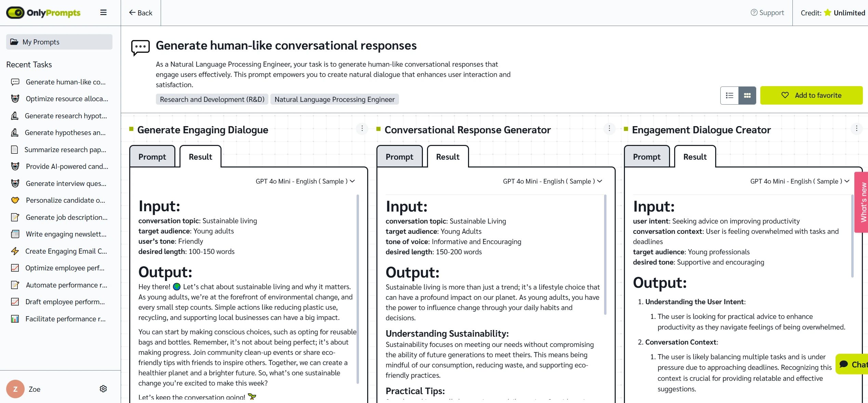
Task: Click the grid view layout icon
Action: (747, 95)
